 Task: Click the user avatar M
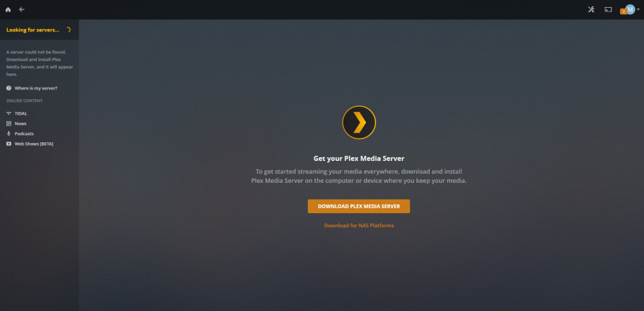[x=630, y=10]
